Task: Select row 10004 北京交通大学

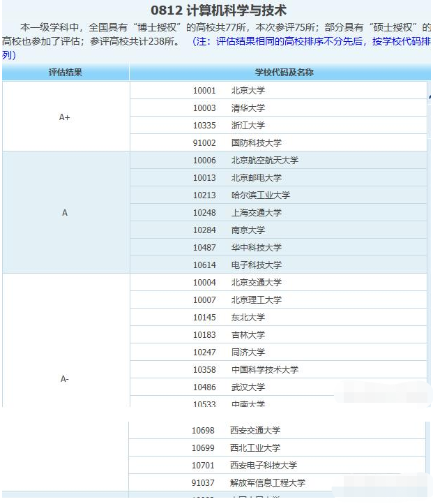Action: tap(278, 282)
